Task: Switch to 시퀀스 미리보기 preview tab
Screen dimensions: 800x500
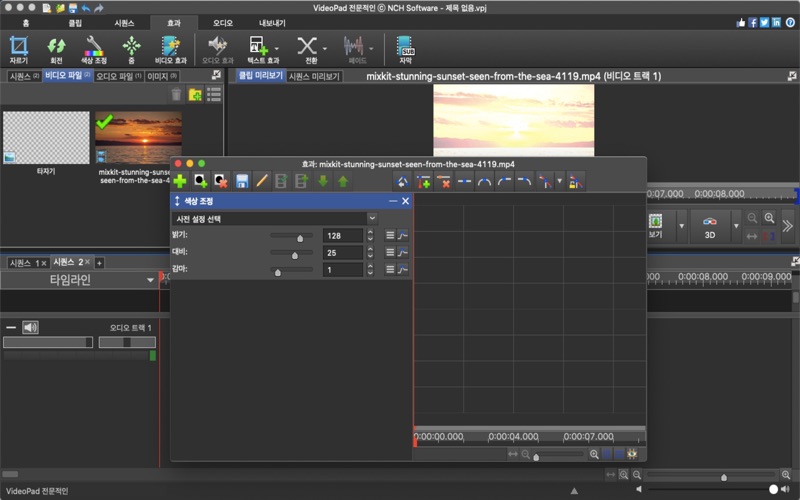Action: point(315,76)
